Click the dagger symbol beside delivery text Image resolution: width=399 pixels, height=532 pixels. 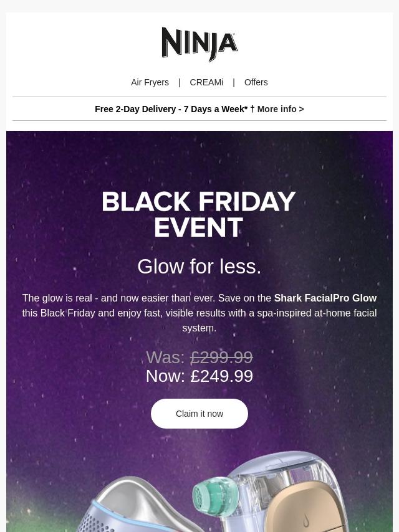(252, 109)
